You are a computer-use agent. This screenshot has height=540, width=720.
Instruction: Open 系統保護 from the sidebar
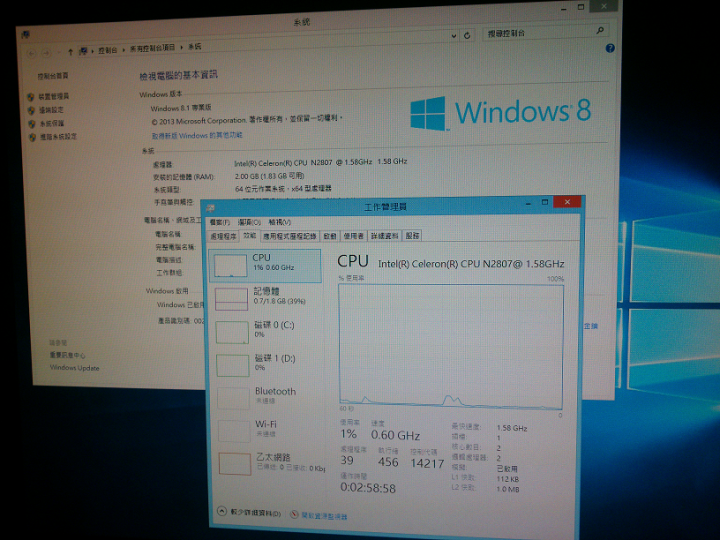51,124
